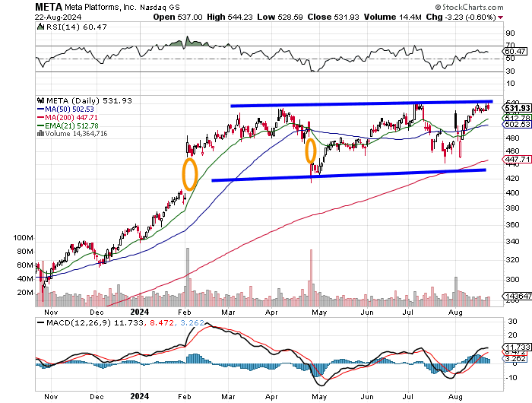The height and width of the screenshot is (403, 532).
Task: Click the 11.733 MACD value tag
Action: 517,347
